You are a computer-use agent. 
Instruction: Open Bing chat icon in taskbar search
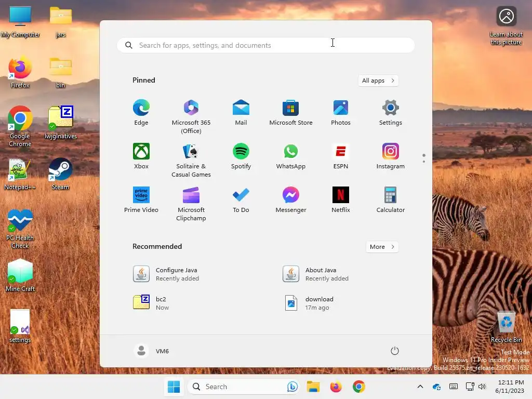point(292,387)
